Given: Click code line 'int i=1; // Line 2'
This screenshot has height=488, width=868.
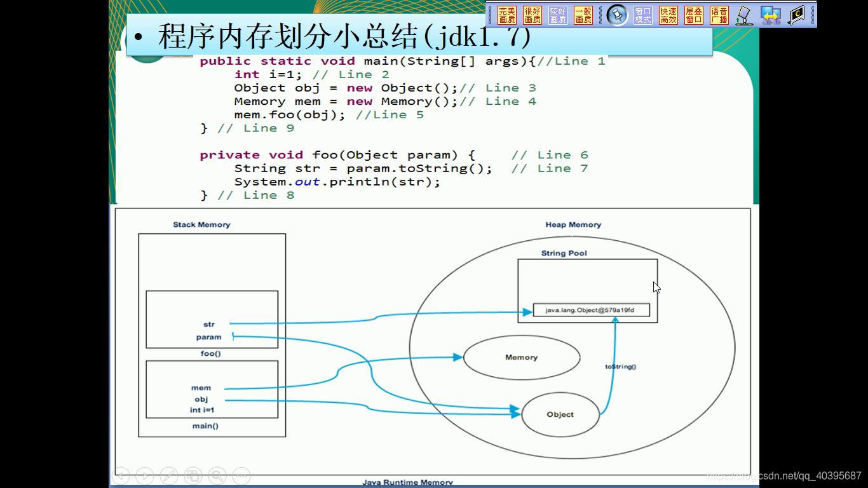Looking at the screenshot, I should click(311, 74).
